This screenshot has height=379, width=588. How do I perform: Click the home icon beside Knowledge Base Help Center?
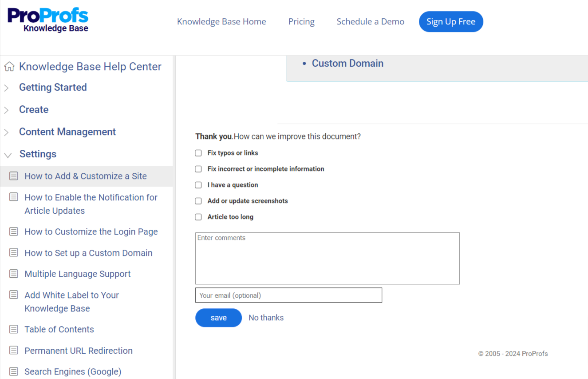[9, 67]
